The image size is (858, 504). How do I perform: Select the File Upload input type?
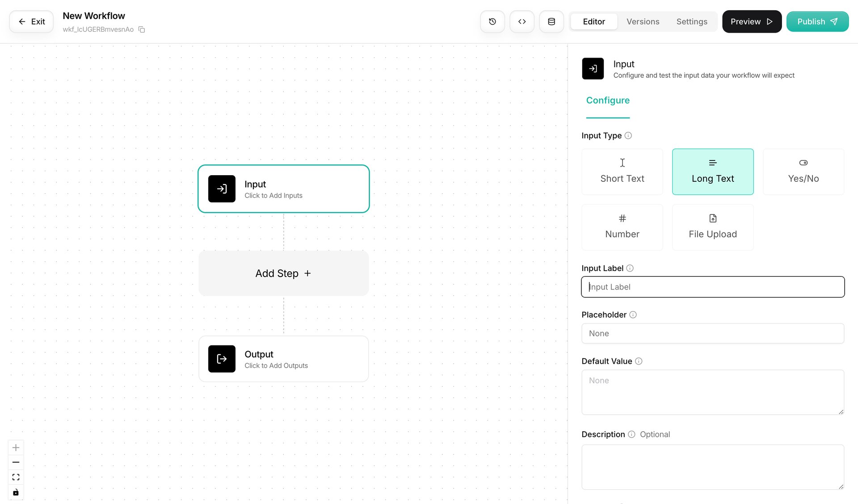coord(712,227)
